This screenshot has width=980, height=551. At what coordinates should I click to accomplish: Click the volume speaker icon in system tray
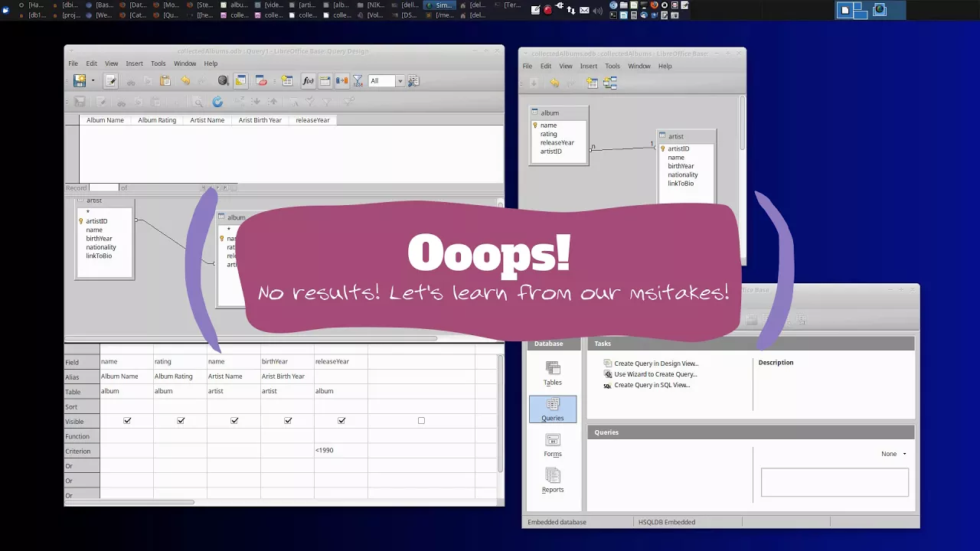point(597,10)
